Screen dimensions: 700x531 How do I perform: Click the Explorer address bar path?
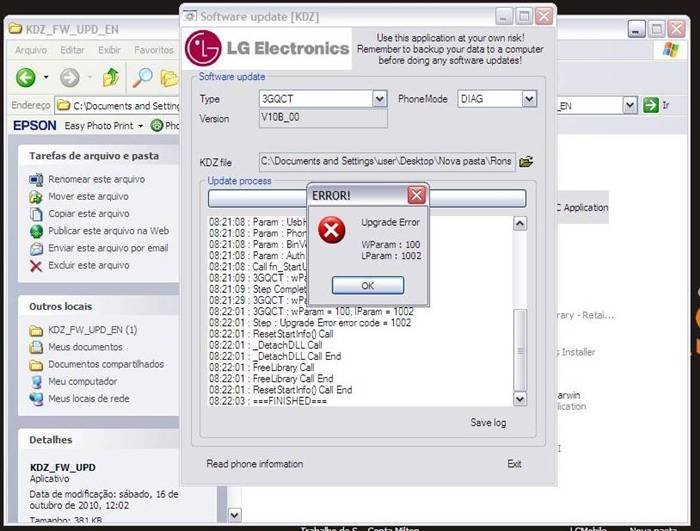(126, 106)
